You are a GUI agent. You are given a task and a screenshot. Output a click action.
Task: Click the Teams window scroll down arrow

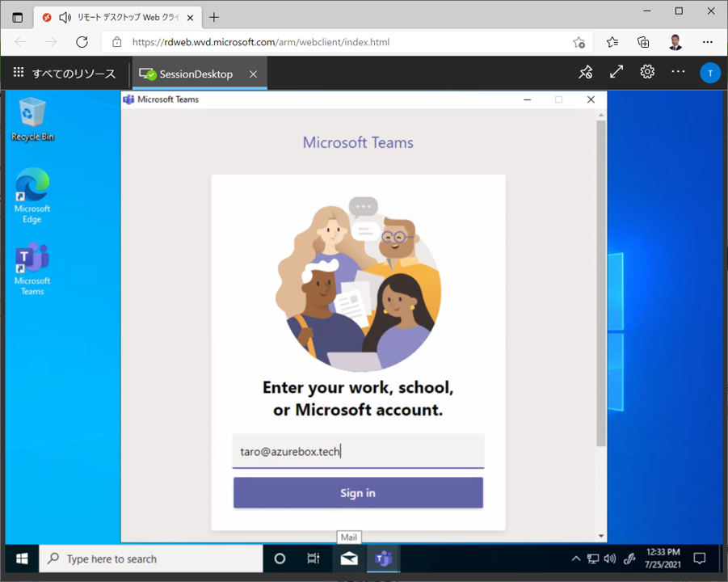coord(601,536)
